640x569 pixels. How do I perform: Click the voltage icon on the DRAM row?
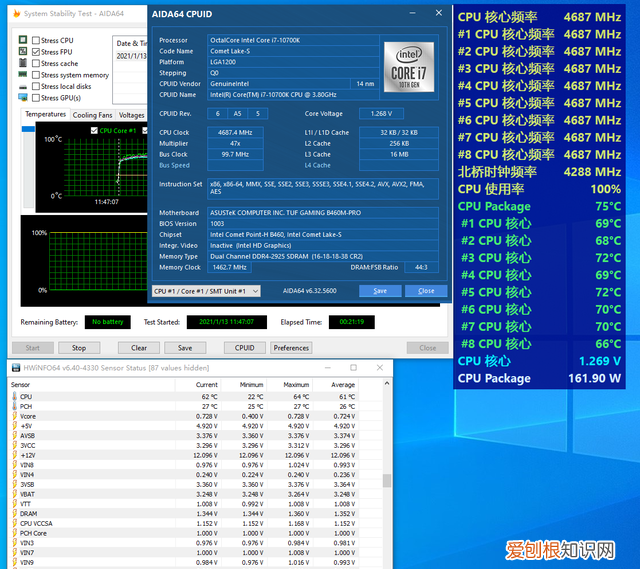click(x=15, y=513)
